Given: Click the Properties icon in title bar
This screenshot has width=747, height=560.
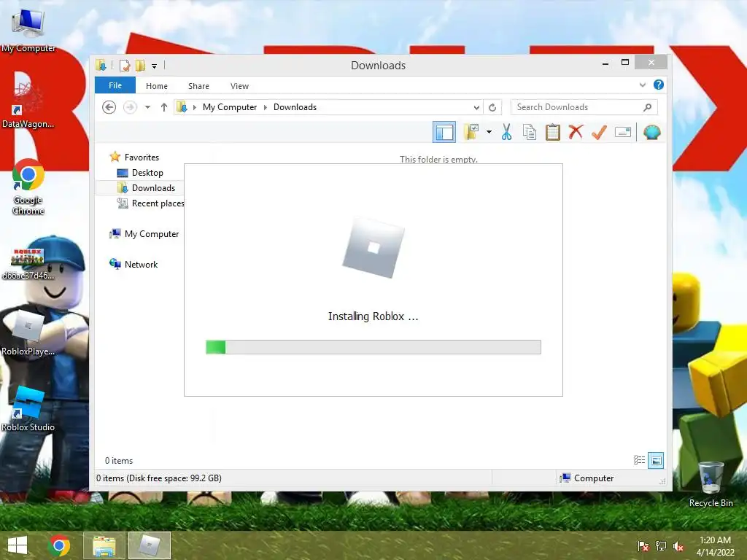Looking at the screenshot, I should coord(124,65).
